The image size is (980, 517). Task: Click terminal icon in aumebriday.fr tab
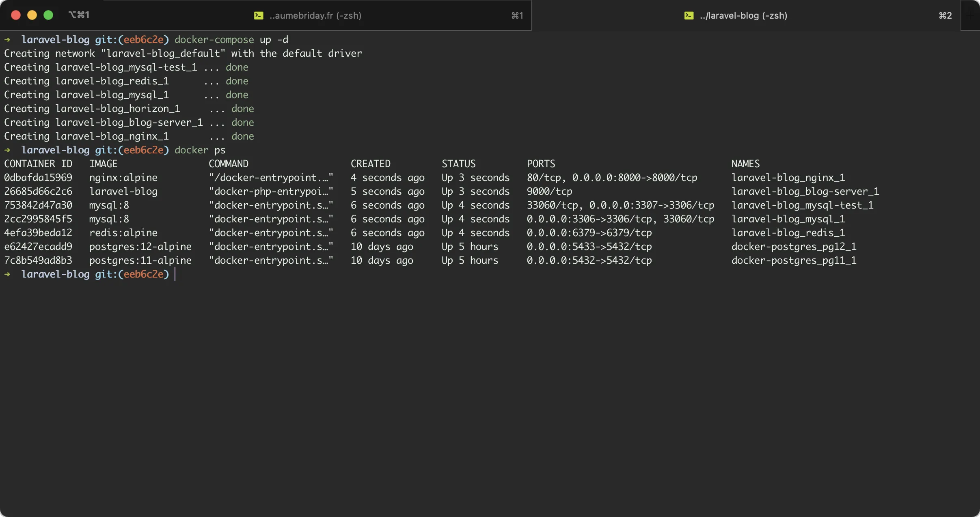tap(259, 15)
